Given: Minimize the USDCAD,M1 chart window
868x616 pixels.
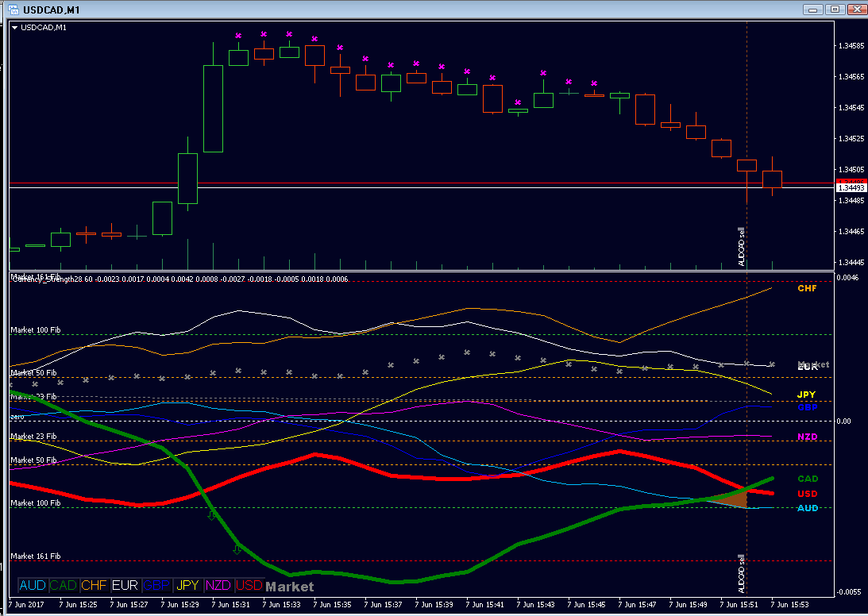Looking at the screenshot, I should (812, 10).
